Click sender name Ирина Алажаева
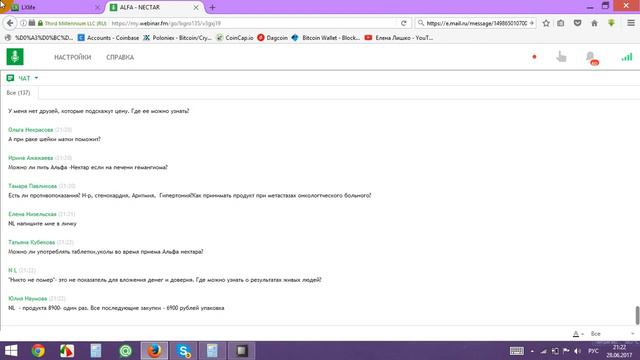 click(x=31, y=158)
